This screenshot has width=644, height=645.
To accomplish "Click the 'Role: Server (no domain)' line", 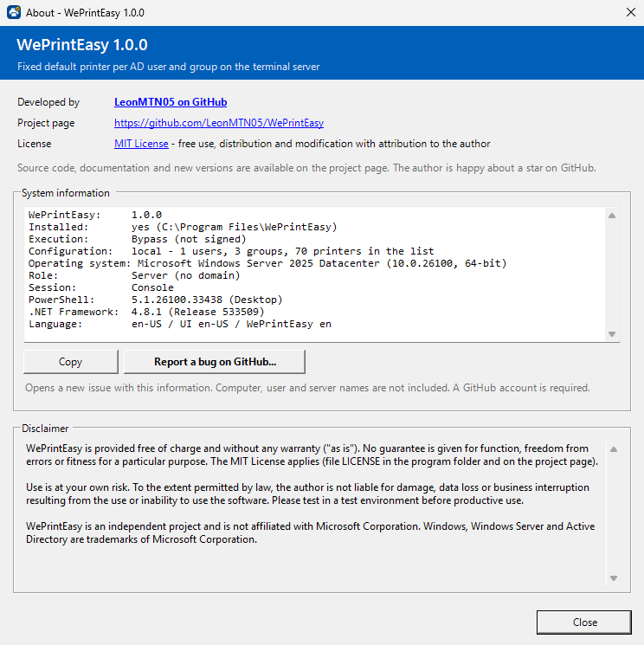I will point(134,275).
